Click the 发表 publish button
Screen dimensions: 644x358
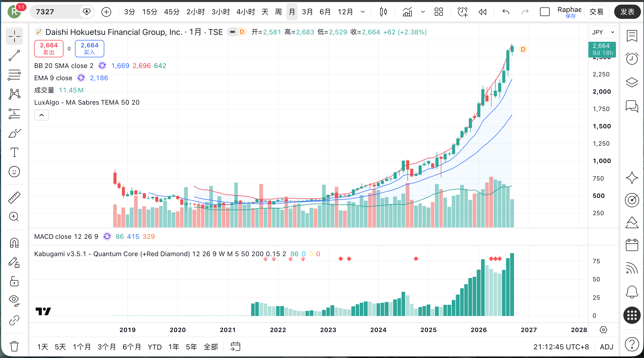(627, 12)
